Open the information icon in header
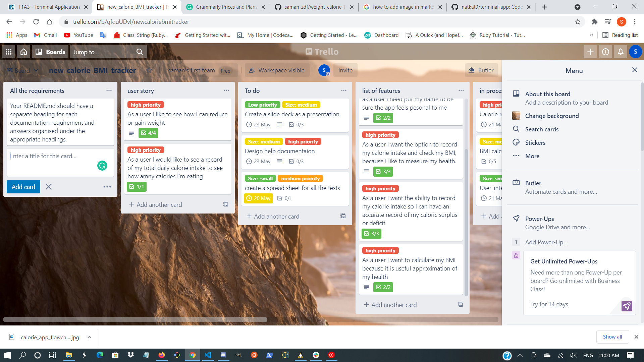The image size is (644, 362). 605,52
